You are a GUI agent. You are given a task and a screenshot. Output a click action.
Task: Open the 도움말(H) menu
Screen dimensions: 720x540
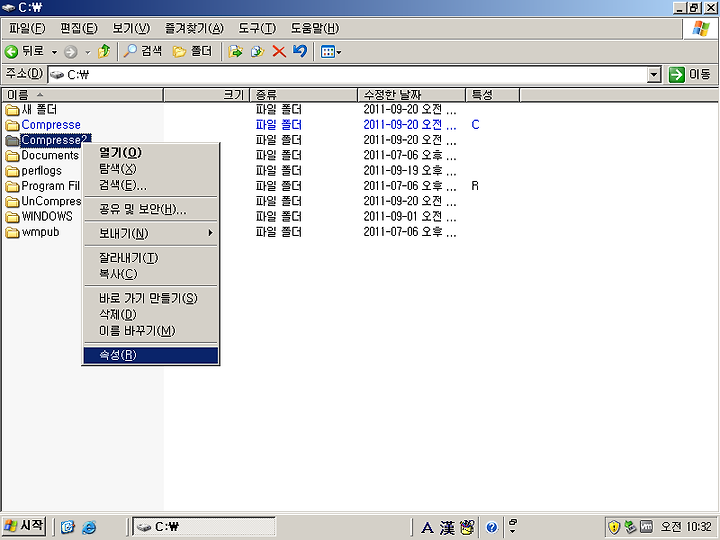coord(315,28)
